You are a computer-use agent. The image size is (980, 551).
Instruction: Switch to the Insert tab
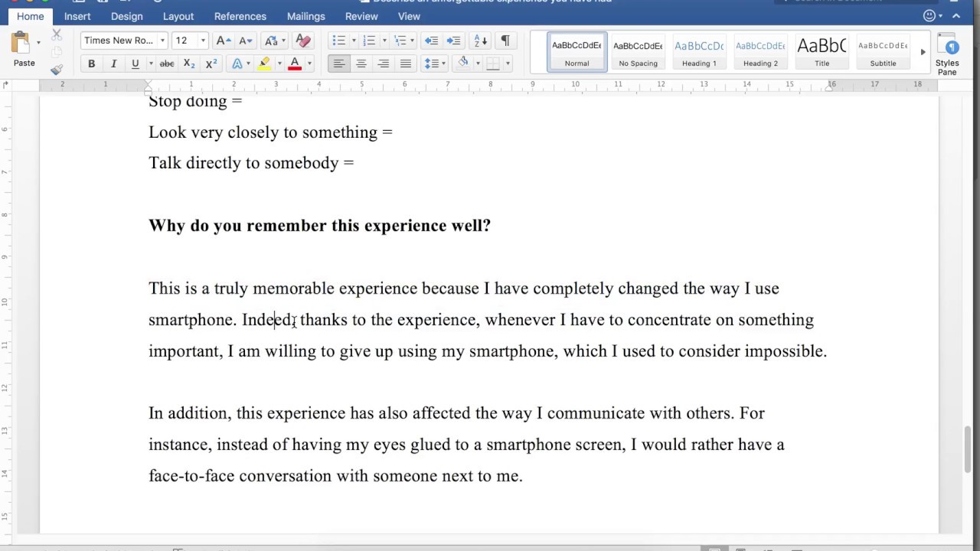tap(77, 16)
